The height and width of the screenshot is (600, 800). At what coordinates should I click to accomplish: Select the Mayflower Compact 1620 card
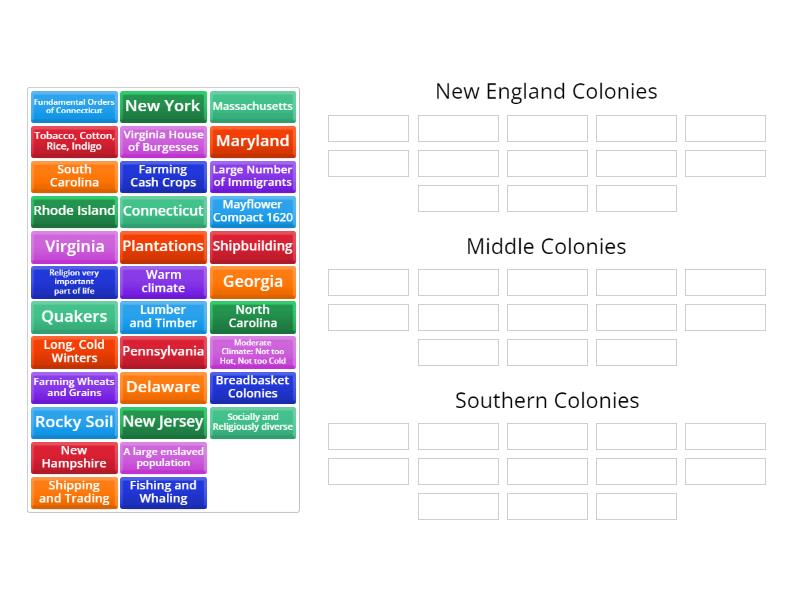tap(253, 212)
